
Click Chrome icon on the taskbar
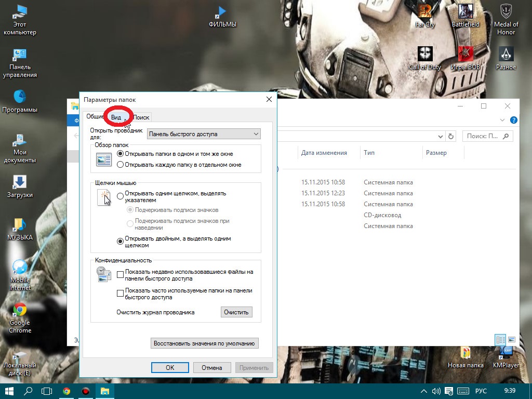click(x=66, y=391)
